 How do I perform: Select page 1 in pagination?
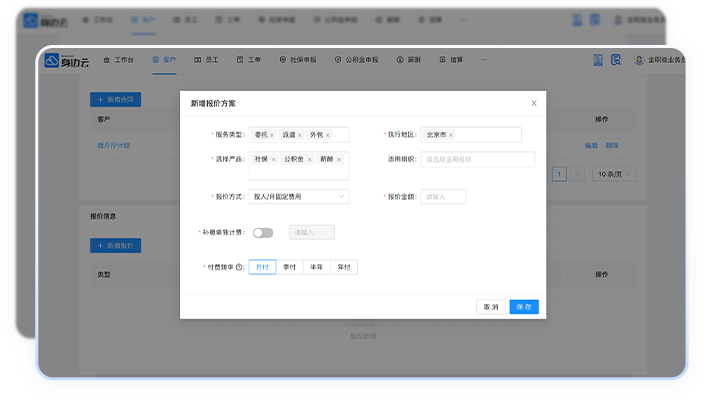[x=559, y=174]
